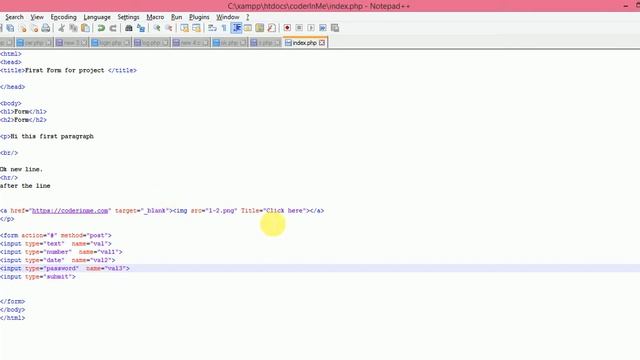
Task: Toggle synchronize horizontal scrolling icon
Action: pyautogui.click(x=196, y=28)
